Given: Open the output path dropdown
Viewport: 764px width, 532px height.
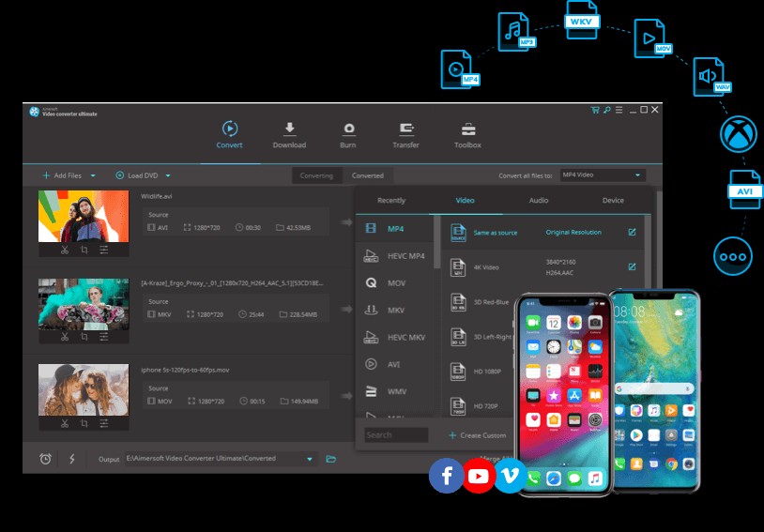Looking at the screenshot, I should tap(310, 459).
